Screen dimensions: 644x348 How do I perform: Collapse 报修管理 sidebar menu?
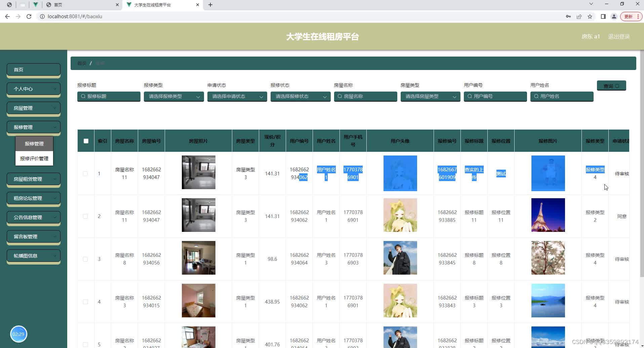coord(34,127)
